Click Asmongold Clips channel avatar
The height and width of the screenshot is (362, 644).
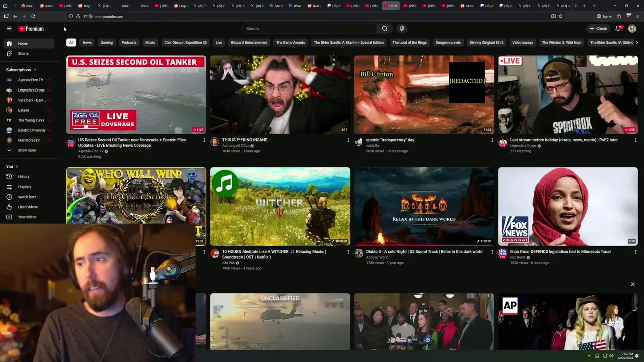coord(215,142)
